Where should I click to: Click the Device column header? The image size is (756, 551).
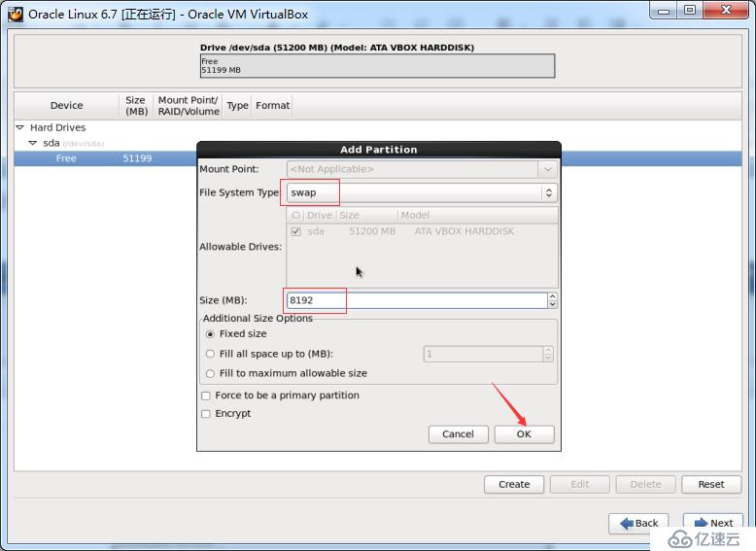click(66, 106)
